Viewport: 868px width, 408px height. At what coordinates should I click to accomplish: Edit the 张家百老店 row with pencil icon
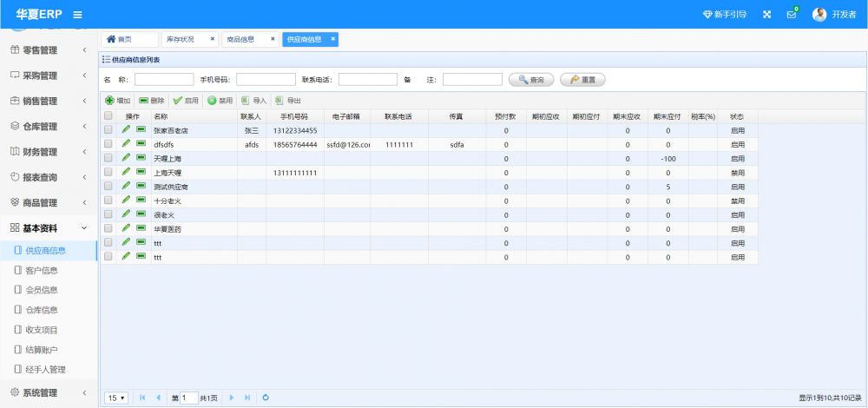pos(126,129)
